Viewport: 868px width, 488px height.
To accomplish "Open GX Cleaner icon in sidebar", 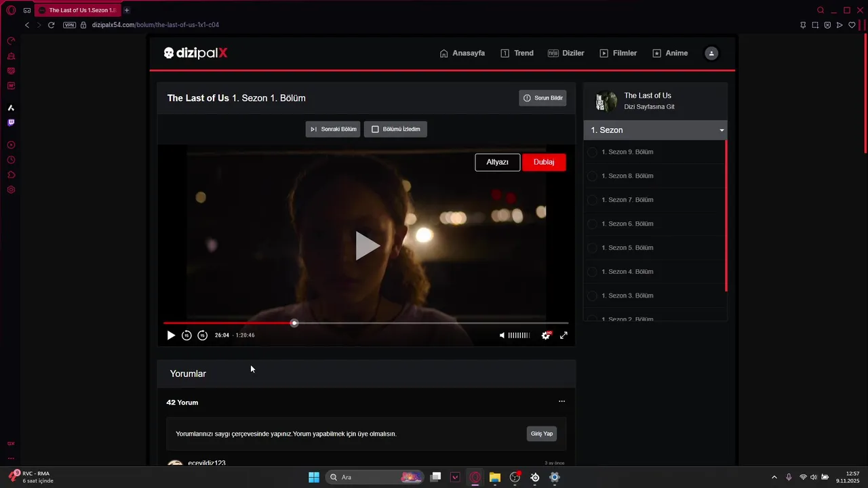I will (11, 56).
